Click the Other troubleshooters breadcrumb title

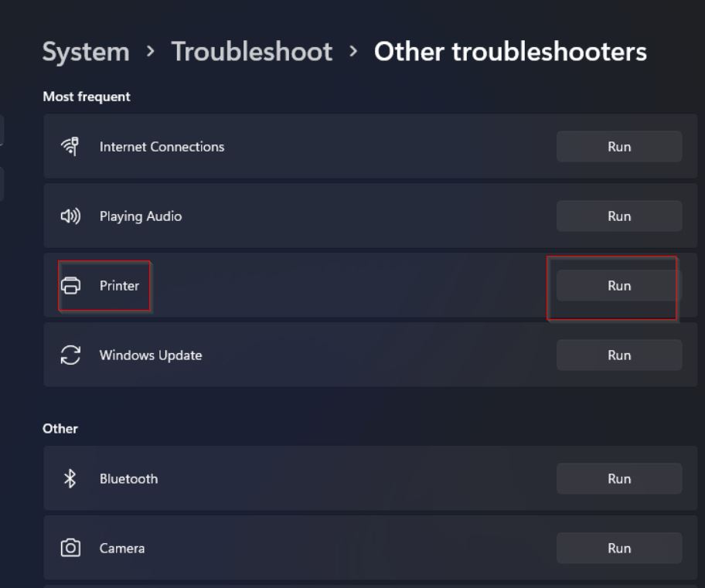point(510,52)
